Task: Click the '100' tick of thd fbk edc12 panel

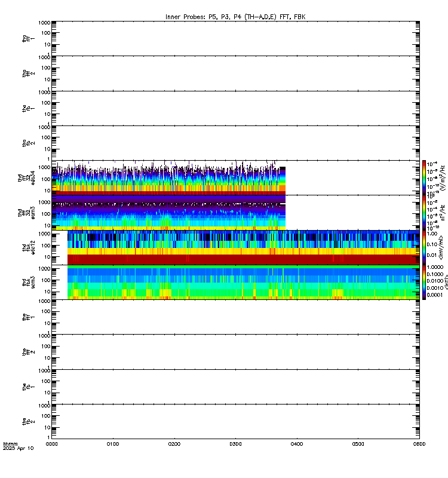Action: tap(45, 246)
